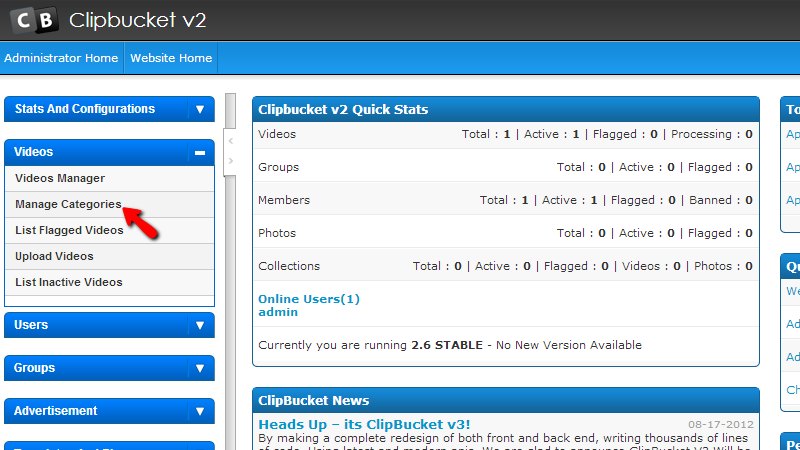The image size is (800, 450).
Task: Open the Online Users(1) link
Action: point(309,299)
